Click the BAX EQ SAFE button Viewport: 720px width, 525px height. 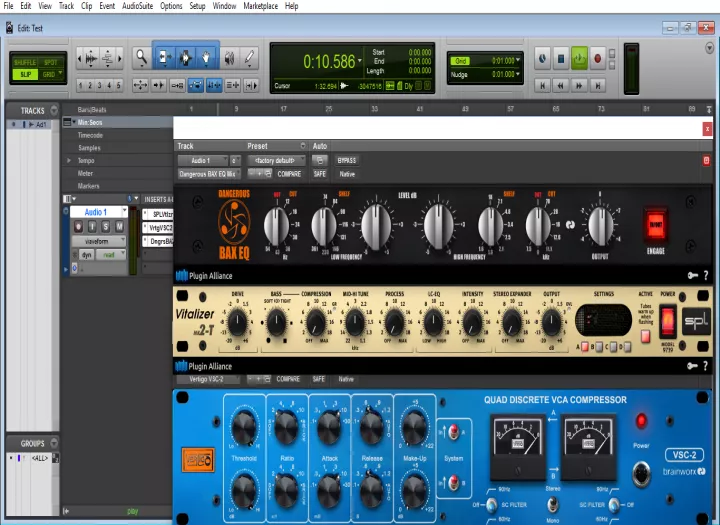pyautogui.click(x=320, y=174)
